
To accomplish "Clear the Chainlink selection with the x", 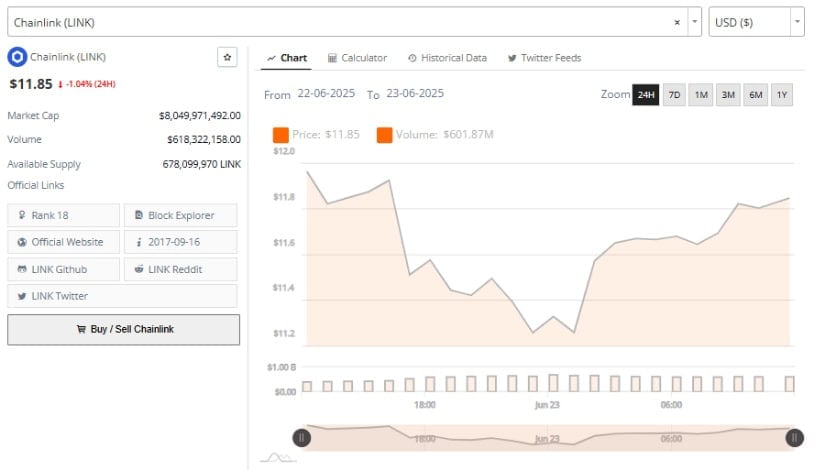I will [677, 22].
